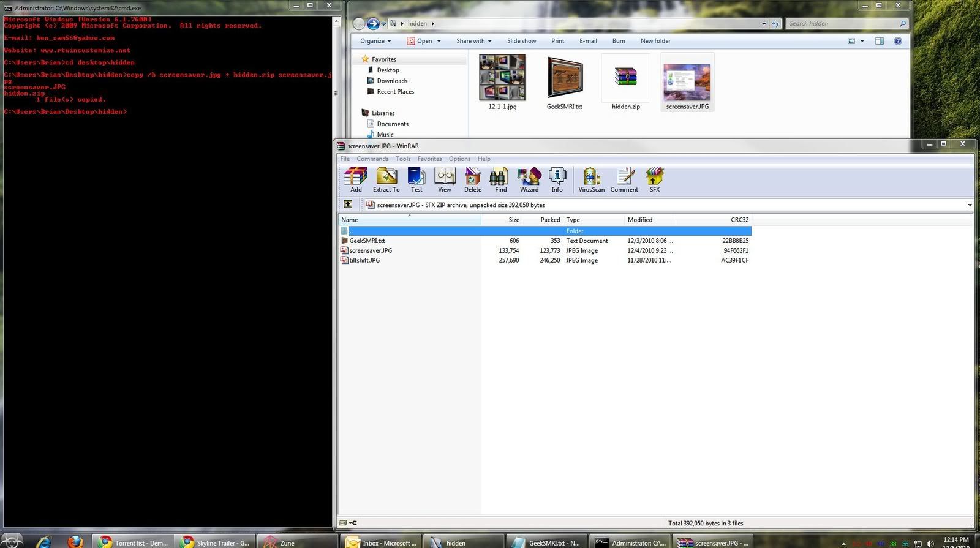Sort WinRAR list by Modified column
This screenshot has width=980, height=548.
(650, 220)
